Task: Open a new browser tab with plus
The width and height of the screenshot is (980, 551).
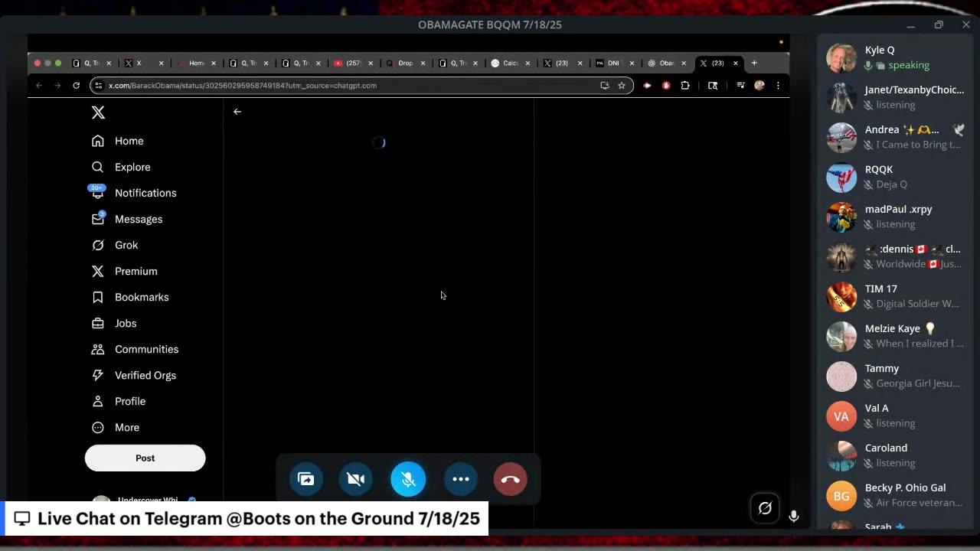Action: click(x=754, y=63)
